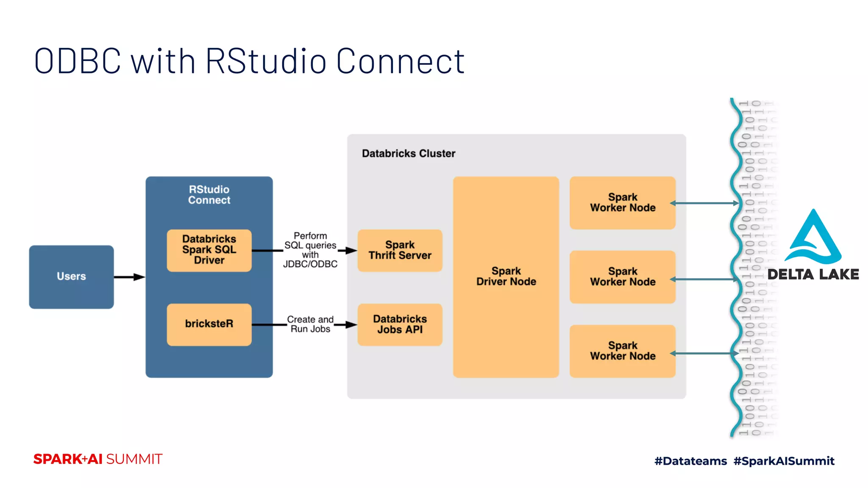The image size is (868, 488).
Task: Click the bottom Spark Worker Node
Action: (x=622, y=351)
